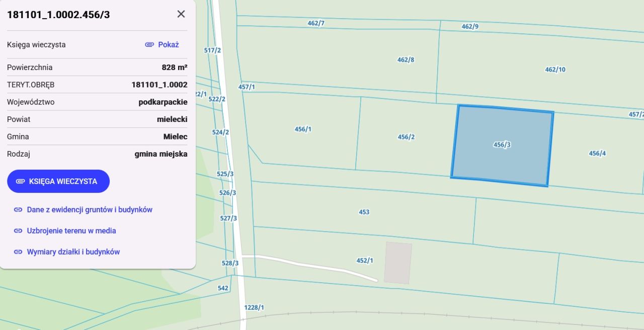Open Dane z ewidencji gruntów i budynków
Viewport: 644px width, 330px height.
(90, 210)
